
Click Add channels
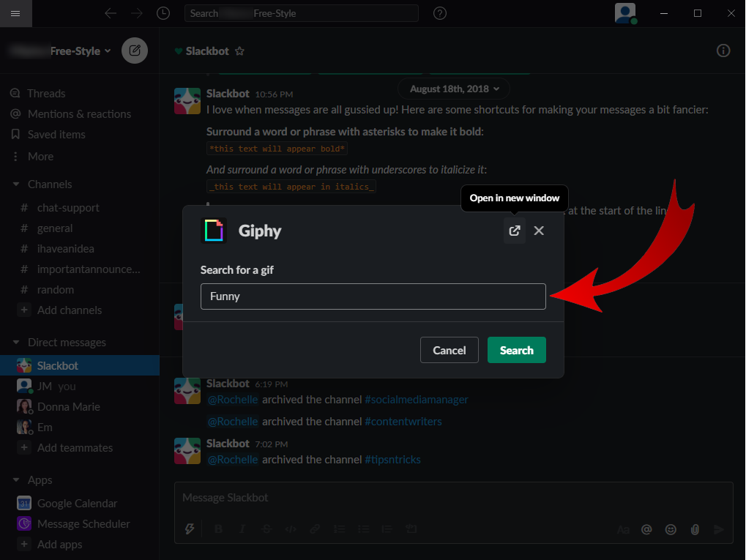pyautogui.click(x=70, y=310)
